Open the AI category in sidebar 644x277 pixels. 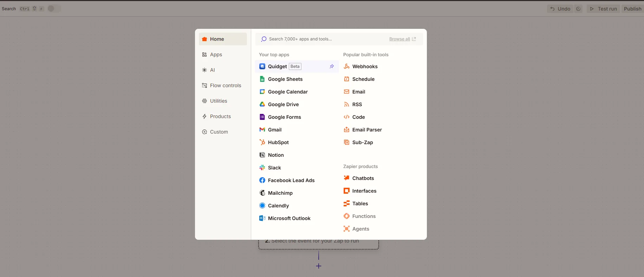[x=212, y=70]
